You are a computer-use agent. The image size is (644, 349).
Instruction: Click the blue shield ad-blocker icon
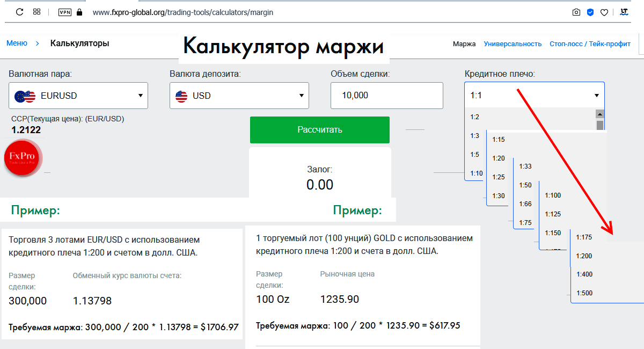pyautogui.click(x=590, y=12)
